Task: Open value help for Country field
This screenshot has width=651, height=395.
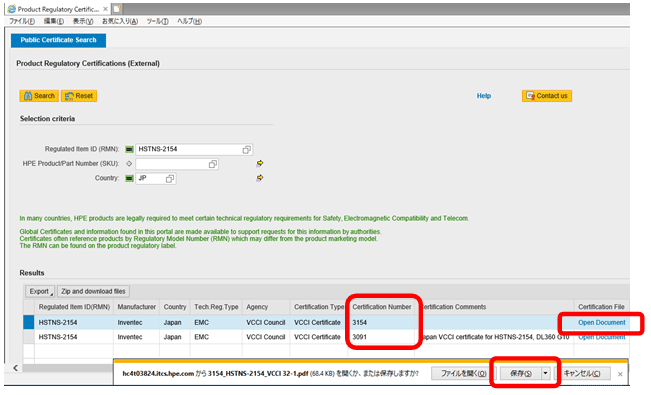Action: 169,179
